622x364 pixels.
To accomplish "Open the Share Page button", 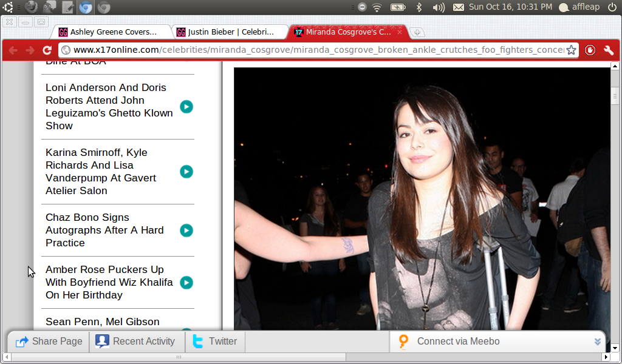I will tap(49, 342).
